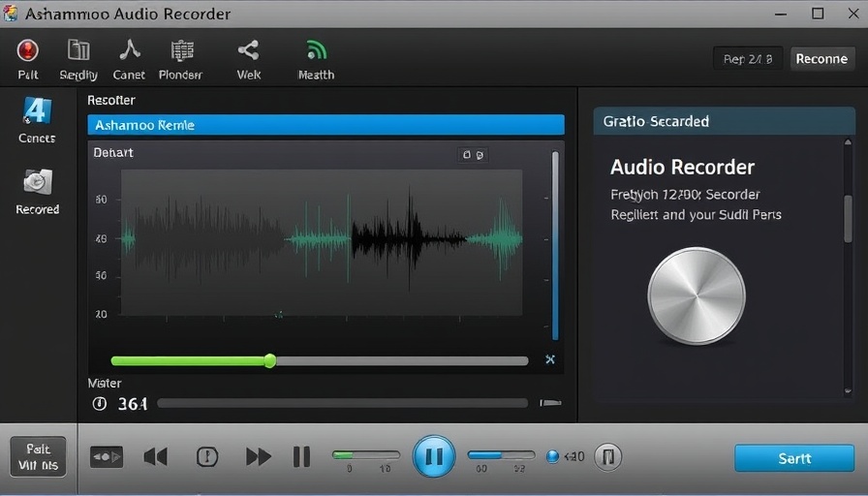Select the 'Canet' toolbar icon
The width and height of the screenshot is (868, 496).
click(130, 49)
